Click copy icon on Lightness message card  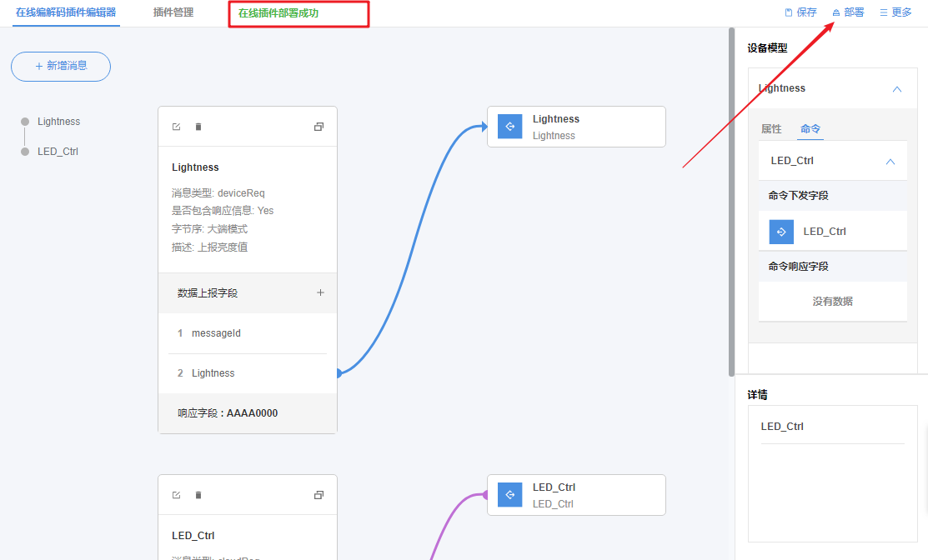pyautogui.click(x=319, y=127)
